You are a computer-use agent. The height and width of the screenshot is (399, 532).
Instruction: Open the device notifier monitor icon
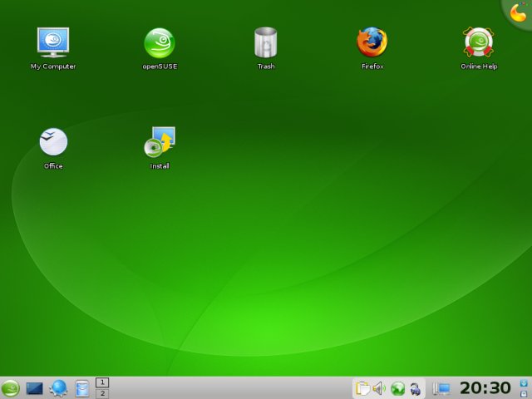point(441,388)
